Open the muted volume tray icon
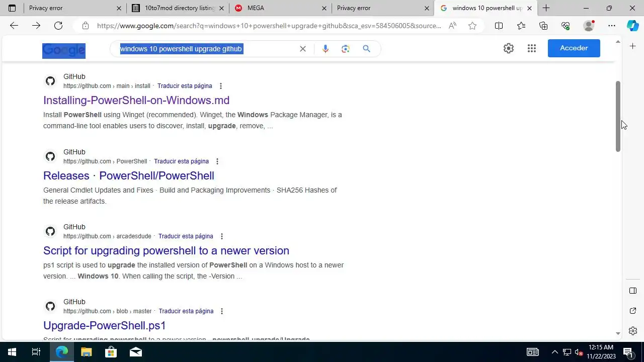This screenshot has height=362, width=644. click(579, 352)
